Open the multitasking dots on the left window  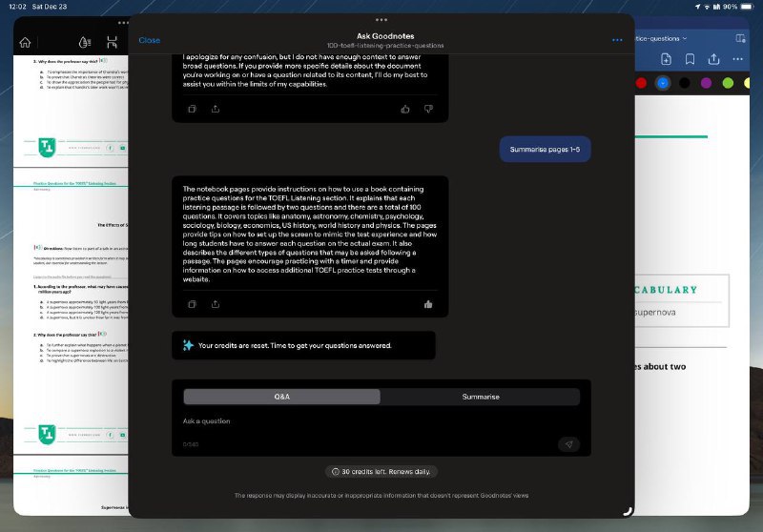[123, 22]
